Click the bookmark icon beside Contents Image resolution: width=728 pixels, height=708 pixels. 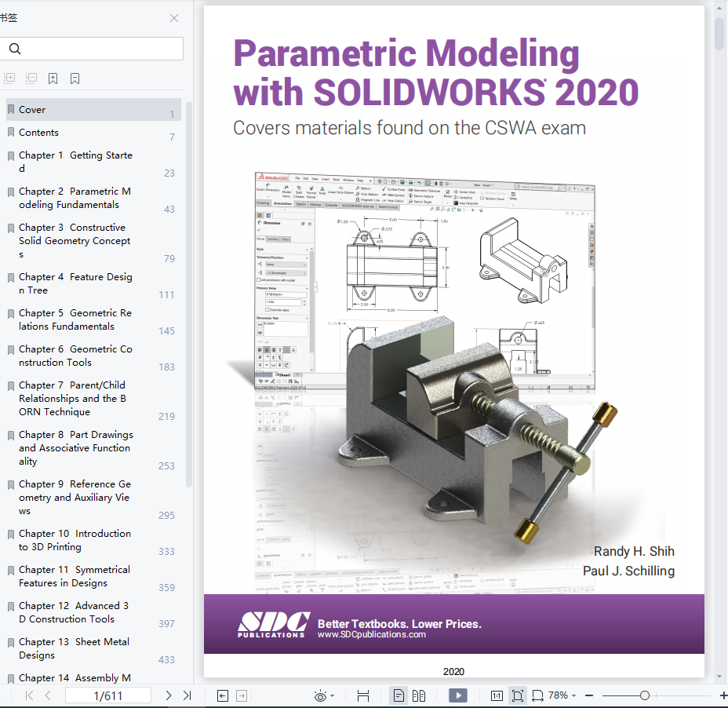tap(11, 133)
